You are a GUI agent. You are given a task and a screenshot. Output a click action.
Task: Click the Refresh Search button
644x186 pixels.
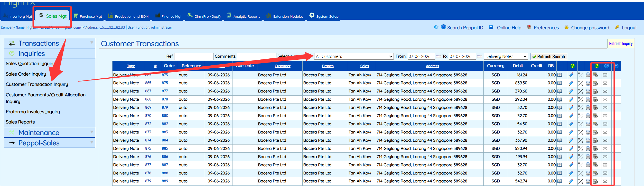(549, 56)
